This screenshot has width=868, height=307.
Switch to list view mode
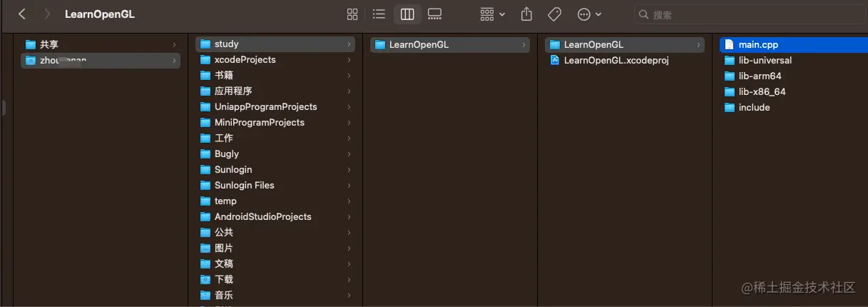click(379, 14)
